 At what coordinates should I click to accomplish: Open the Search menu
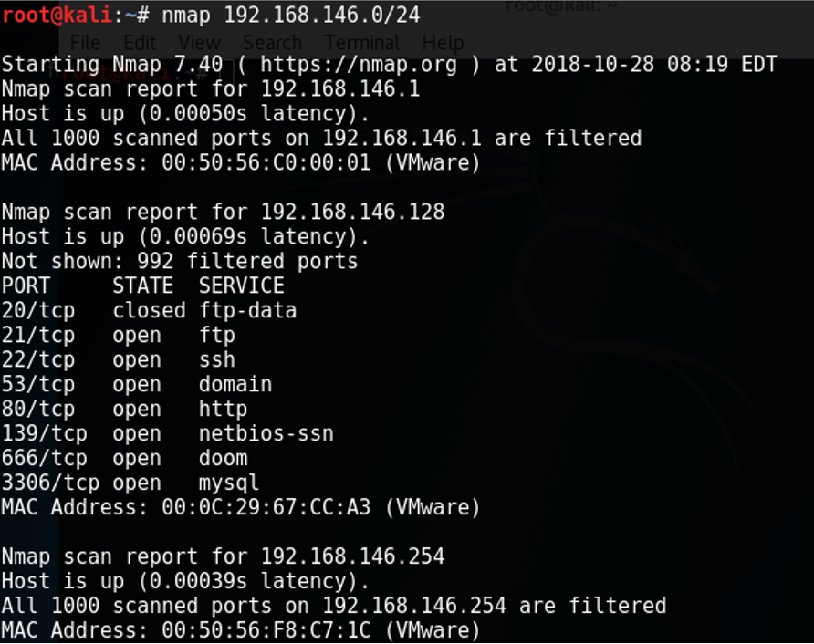pos(272,43)
